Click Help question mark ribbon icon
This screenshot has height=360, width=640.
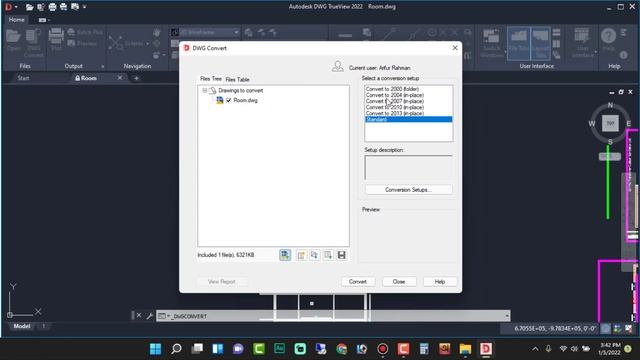coord(608,36)
